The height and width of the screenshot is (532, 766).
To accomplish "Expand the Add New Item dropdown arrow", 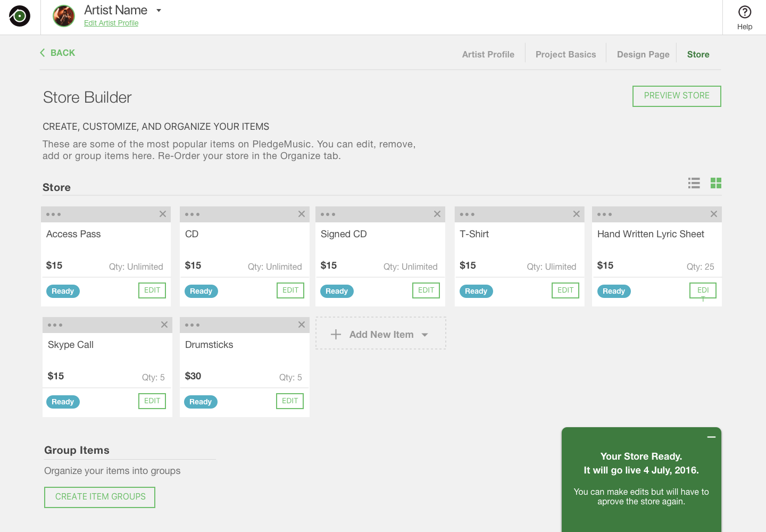I will 425,335.
